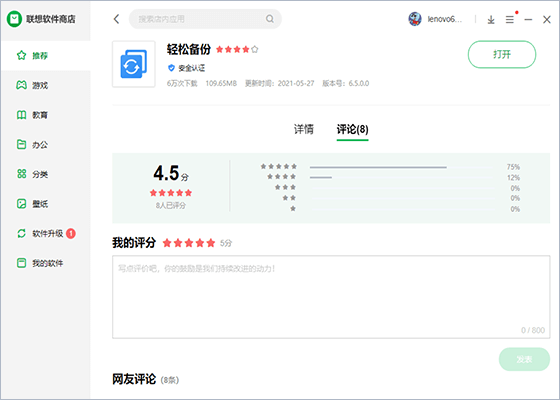Open the hamburger menu icon
This screenshot has height=400, width=560.
click(510, 20)
